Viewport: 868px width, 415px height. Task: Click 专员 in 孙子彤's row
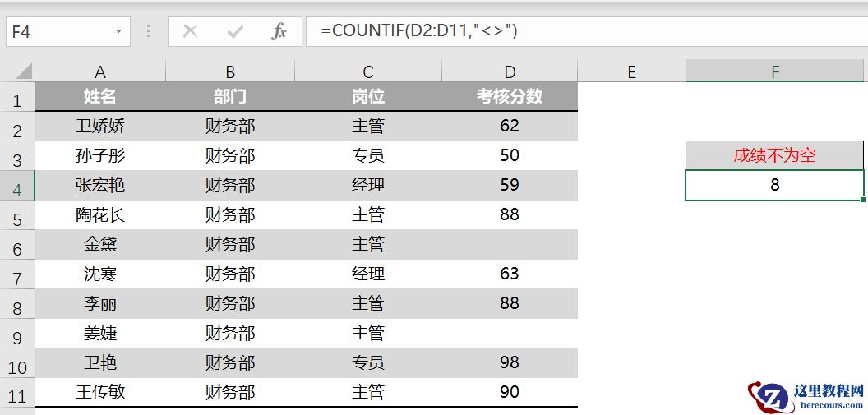click(x=368, y=155)
